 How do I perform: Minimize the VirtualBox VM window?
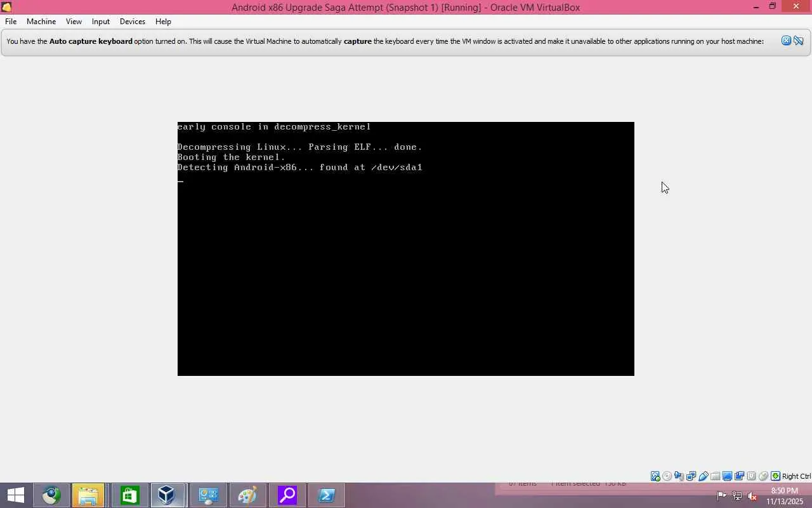(x=756, y=7)
